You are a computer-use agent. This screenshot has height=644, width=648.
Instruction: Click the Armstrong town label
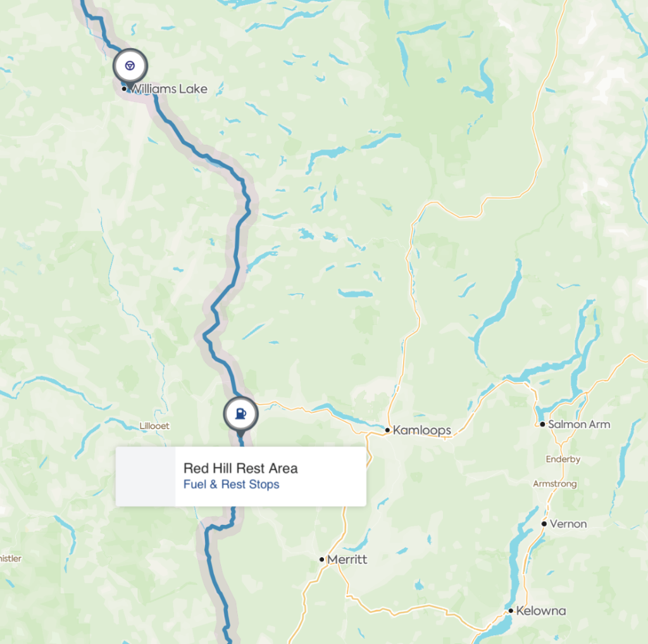pos(554,484)
